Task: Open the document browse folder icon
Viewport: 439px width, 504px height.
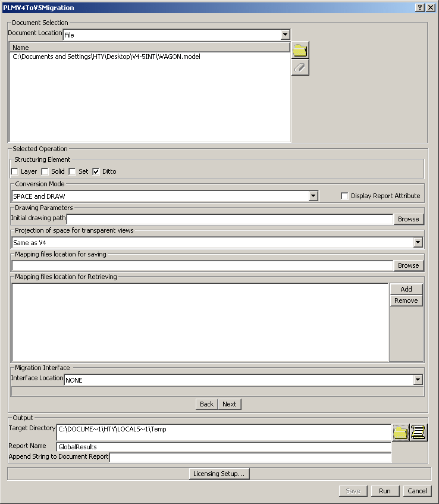Action: point(300,50)
